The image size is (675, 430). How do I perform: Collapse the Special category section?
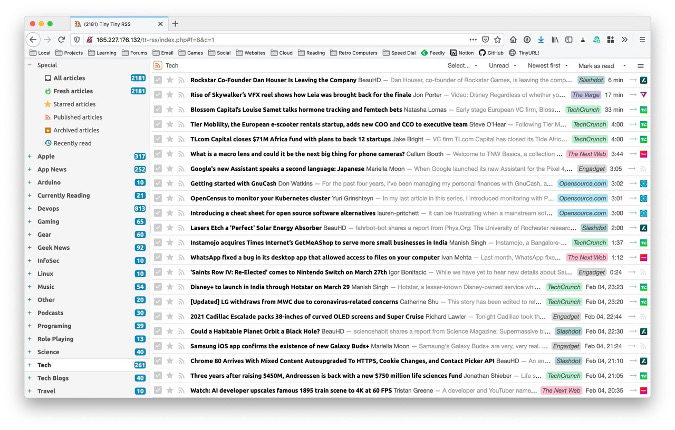29,65
